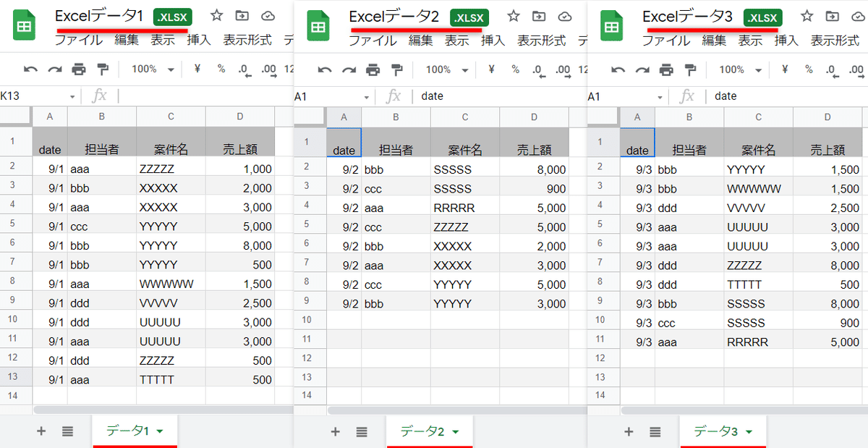Click horizontal scrollbar in Excelデータ2
The width and height of the screenshot is (868, 448).
pos(457,410)
